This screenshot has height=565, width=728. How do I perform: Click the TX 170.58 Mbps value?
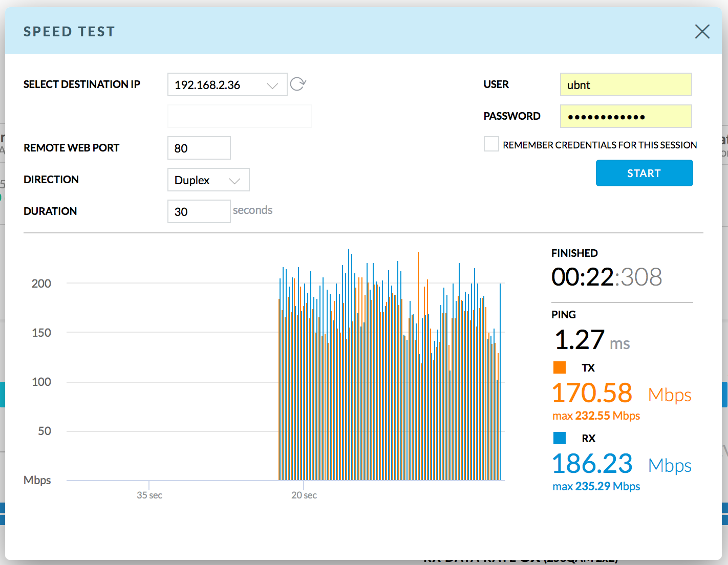592,393
